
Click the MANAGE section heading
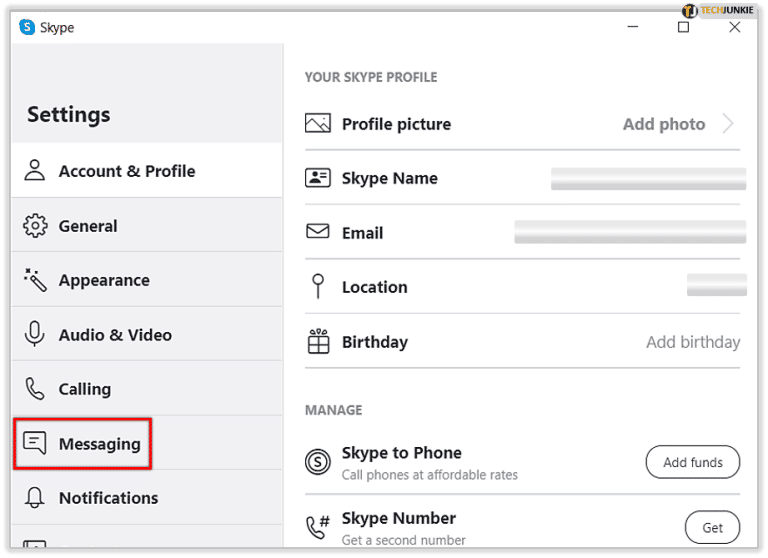pyautogui.click(x=334, y=410)
